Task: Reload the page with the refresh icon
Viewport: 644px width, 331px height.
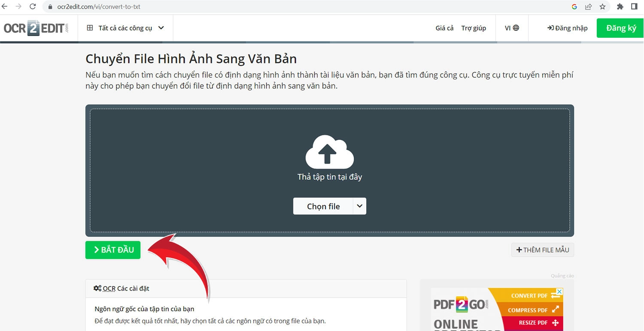Action: coord(33,6)
